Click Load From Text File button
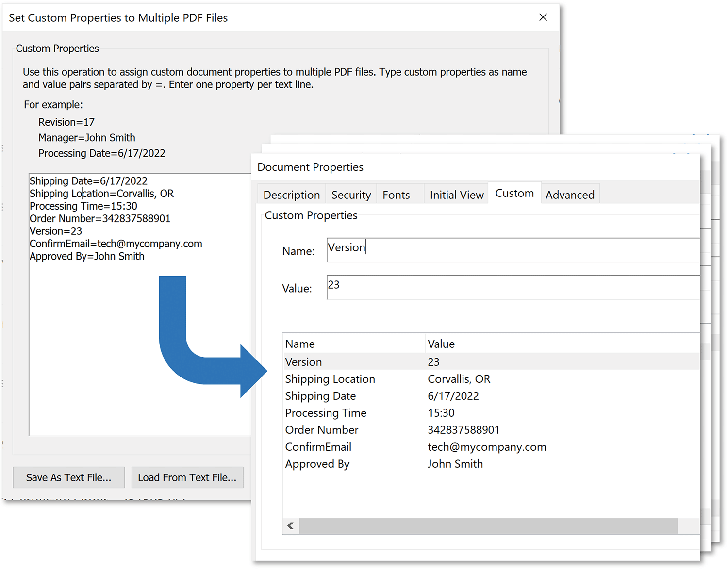 [x=187, y=477]
